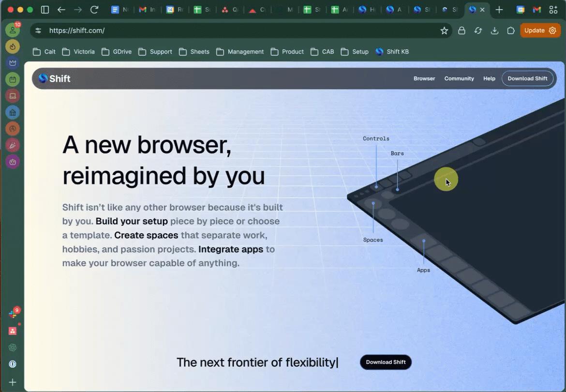Go back to previous page
The width and height of the screenshot is (566, 392).
(x=61, y=10)
